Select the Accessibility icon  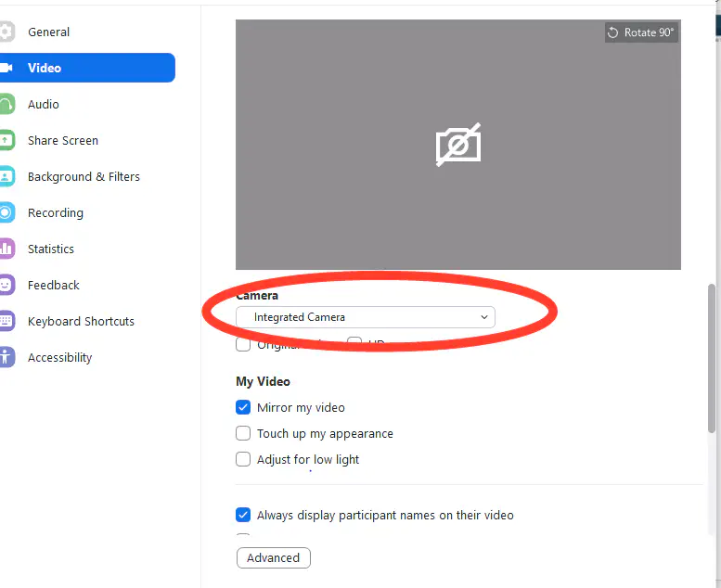point(6,358)
